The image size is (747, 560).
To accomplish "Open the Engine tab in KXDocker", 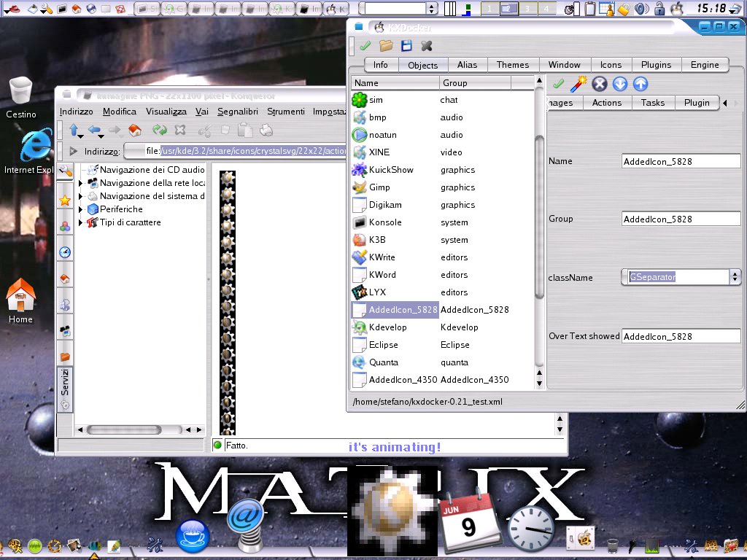I will click(705, 65).
